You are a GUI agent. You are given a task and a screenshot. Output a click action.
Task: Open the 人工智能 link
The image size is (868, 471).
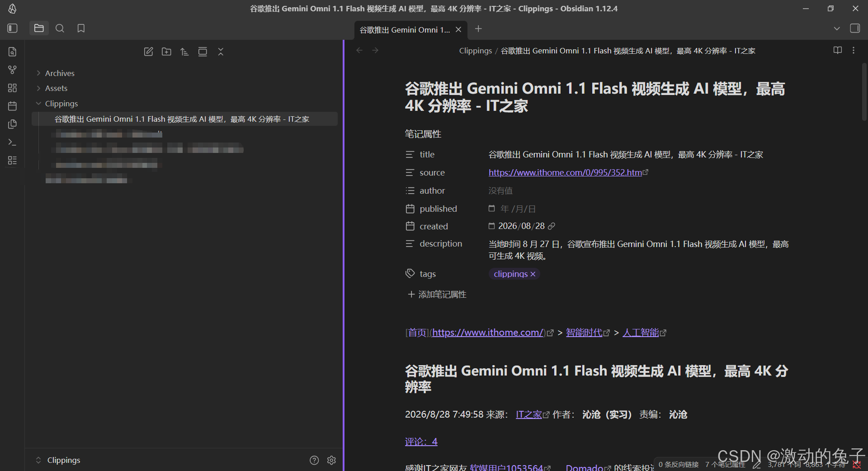641,333
